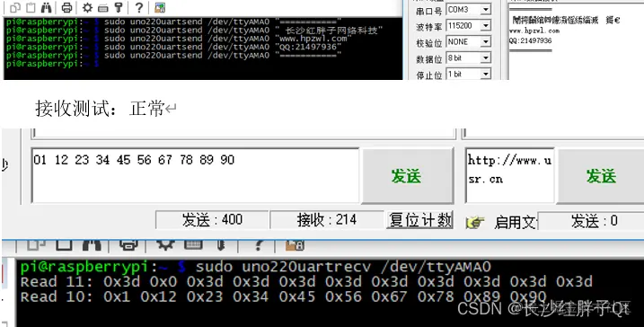
Task: Click the Copy icon in upper terminal toolbar
Action: click(14, 7)
